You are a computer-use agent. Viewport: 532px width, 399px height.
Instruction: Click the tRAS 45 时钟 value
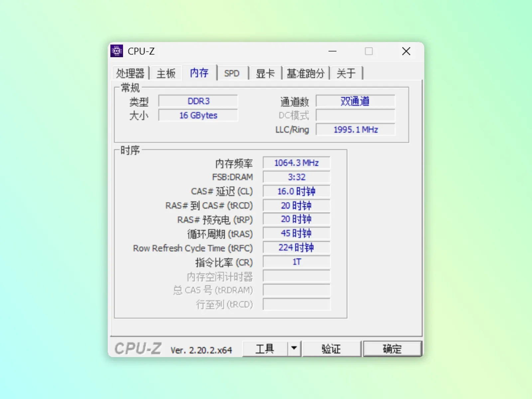[297, 233]
